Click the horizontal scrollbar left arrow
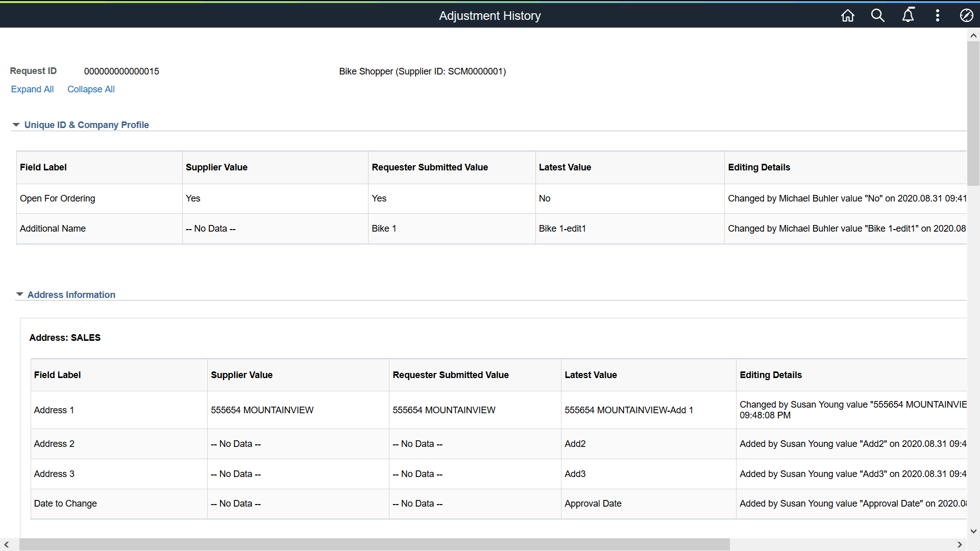The image size is (980, 551). point(6,544)
